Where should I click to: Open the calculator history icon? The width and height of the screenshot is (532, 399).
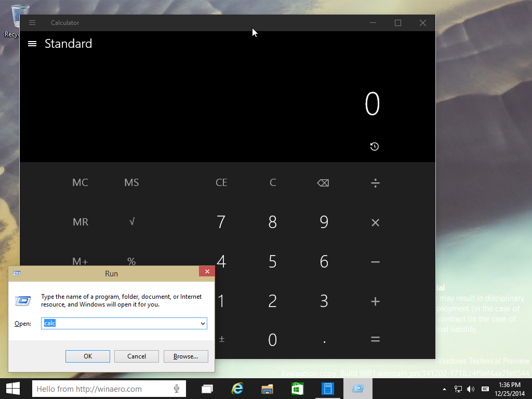(374, 147)
